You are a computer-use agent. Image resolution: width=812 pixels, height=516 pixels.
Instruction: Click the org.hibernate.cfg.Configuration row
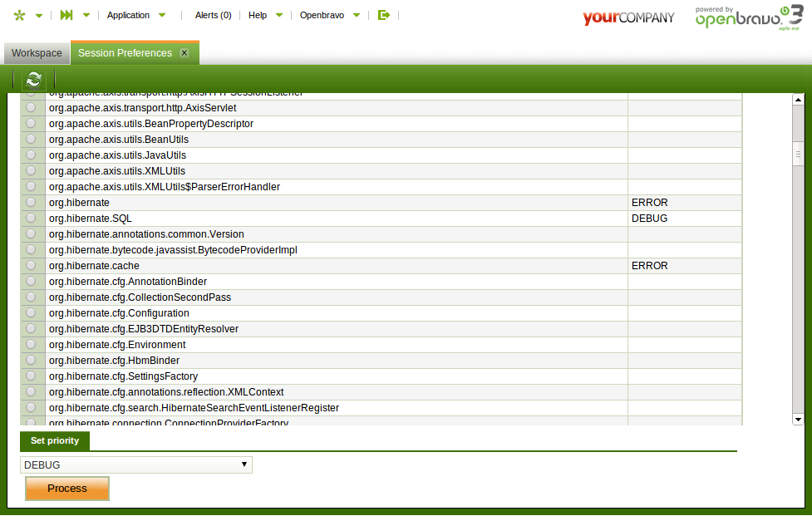(x=119, y=313)
